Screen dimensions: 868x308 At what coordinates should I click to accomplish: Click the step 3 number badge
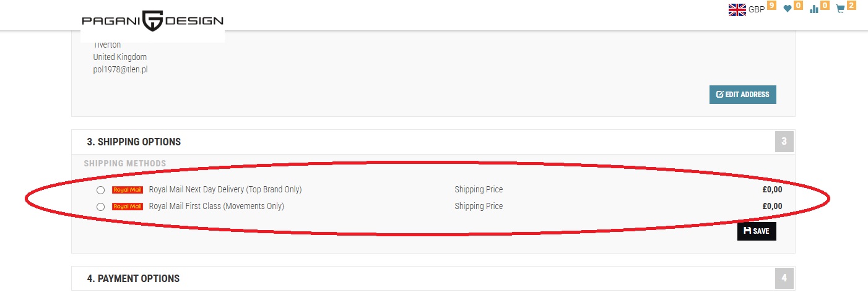tap(784, 142)
